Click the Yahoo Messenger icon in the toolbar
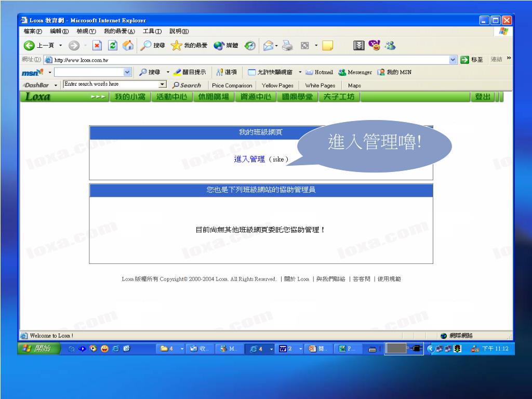The width and height of the screenshot is (532, 399). click(374, 46)
